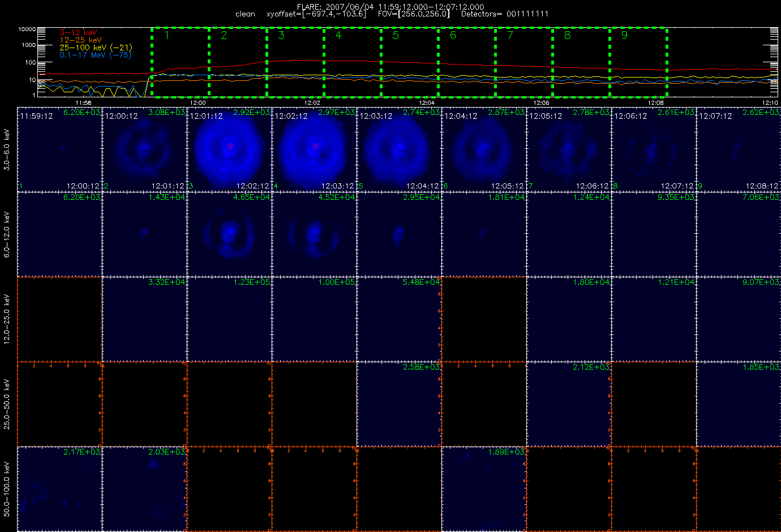The height and width of the screenshot is (532, 781).
Task: Click the yellow 25-100 keV (-21) legend entry
Action: (96, 48)
